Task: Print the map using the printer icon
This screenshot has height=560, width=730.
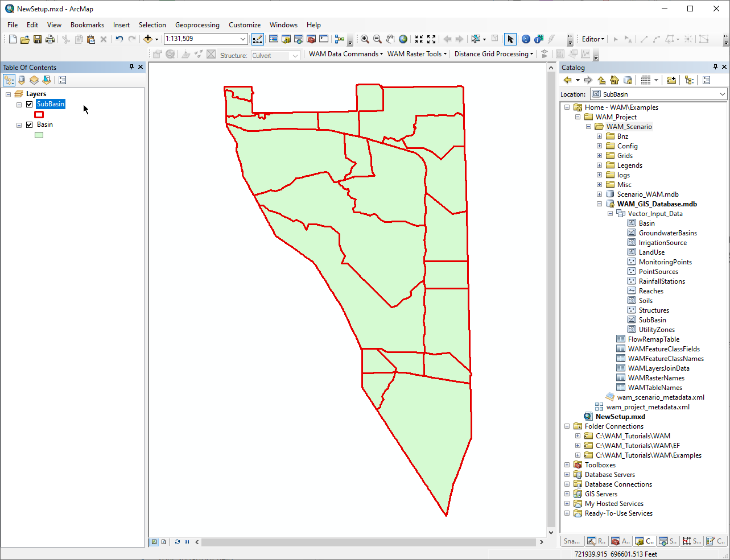Action: 50,39
